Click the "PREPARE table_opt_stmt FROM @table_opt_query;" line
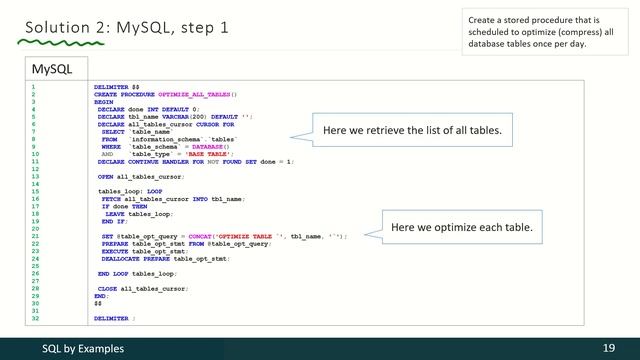The image size is (640, 360). click(187, 244)
